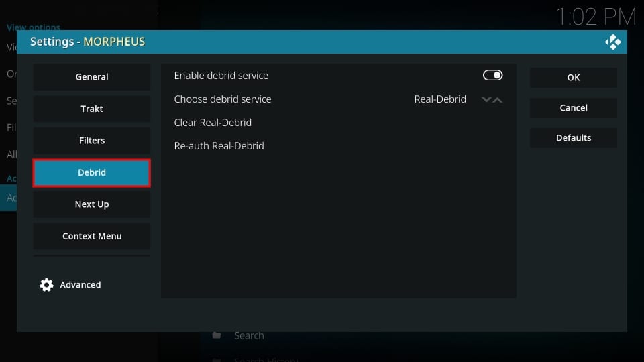Switch to the Context Menu category
Screen dimensions: 644x362
92,236
